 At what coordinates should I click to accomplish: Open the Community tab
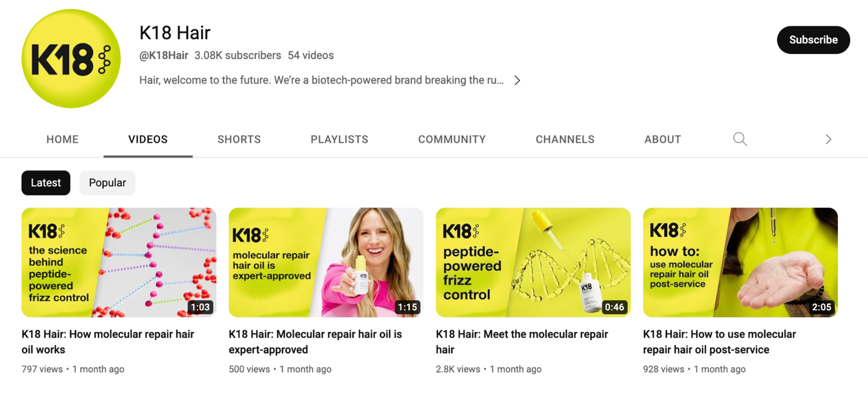click(x=452, y=139)
